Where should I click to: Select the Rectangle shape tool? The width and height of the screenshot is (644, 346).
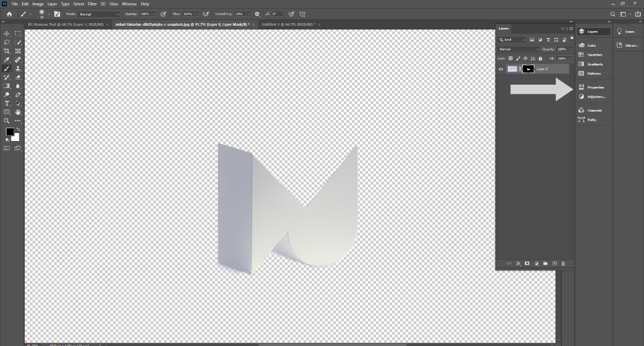[x=7, y=112]
